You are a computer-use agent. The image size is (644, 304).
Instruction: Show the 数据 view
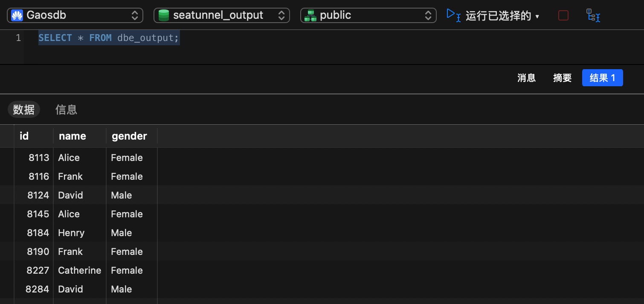[24, 110]
